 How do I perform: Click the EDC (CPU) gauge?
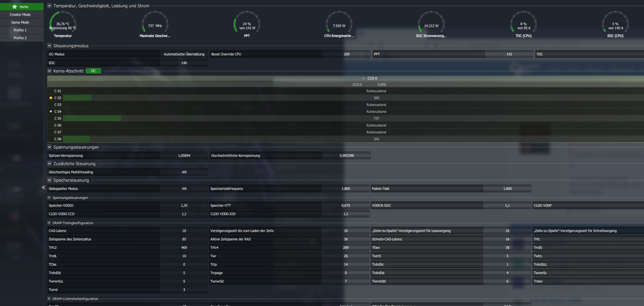[x=615, y=24]
